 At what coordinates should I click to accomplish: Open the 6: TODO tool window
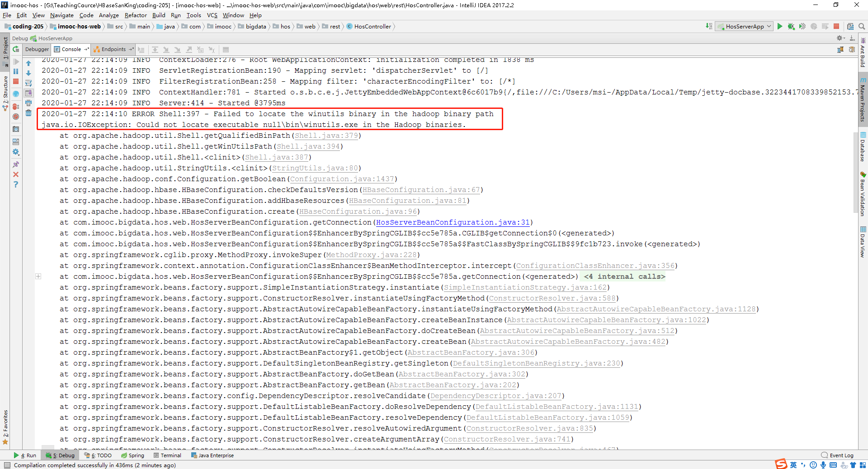click(98, 455)
